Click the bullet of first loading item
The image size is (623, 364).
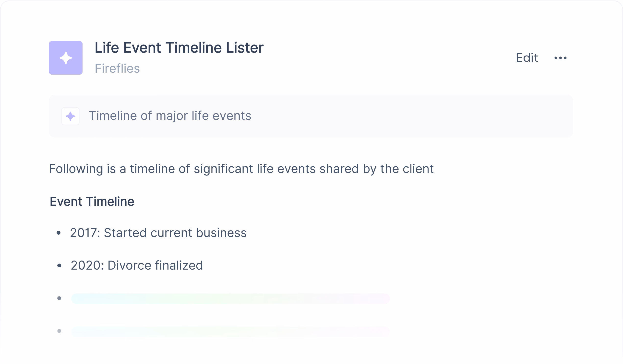(x=59, y=298)
